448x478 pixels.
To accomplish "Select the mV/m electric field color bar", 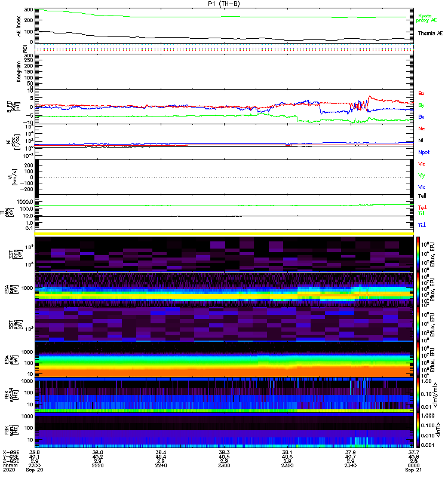I will tap(418, 395).
